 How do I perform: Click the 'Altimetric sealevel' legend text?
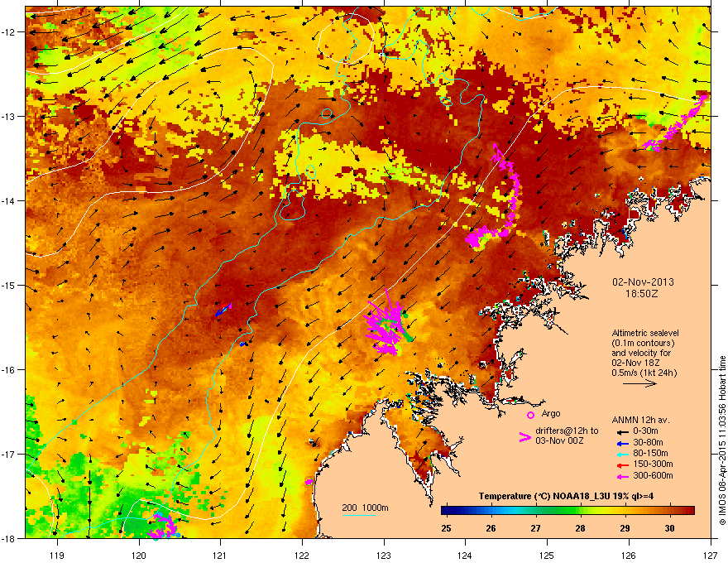pyautogui.click(x=645, y=333)
